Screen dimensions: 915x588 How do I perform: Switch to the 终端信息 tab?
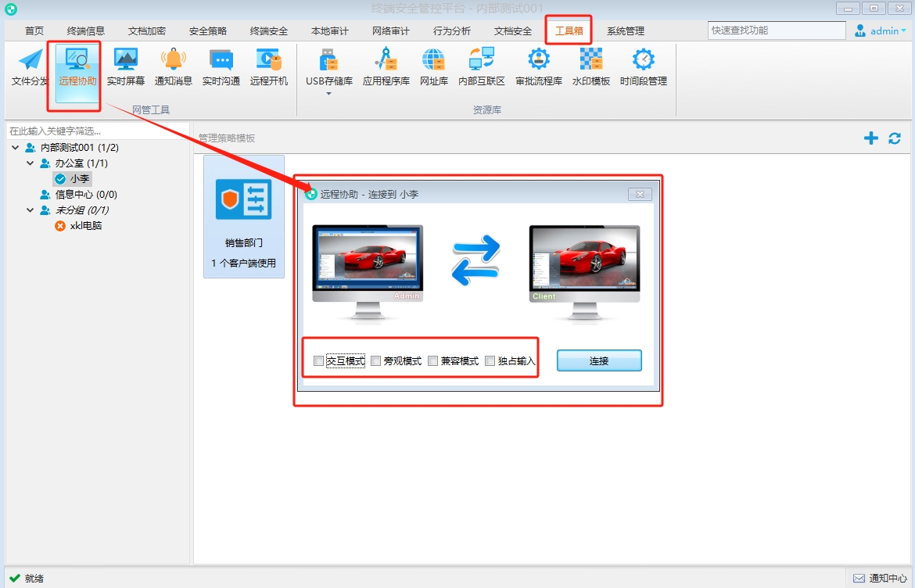(x=86, y=31)
